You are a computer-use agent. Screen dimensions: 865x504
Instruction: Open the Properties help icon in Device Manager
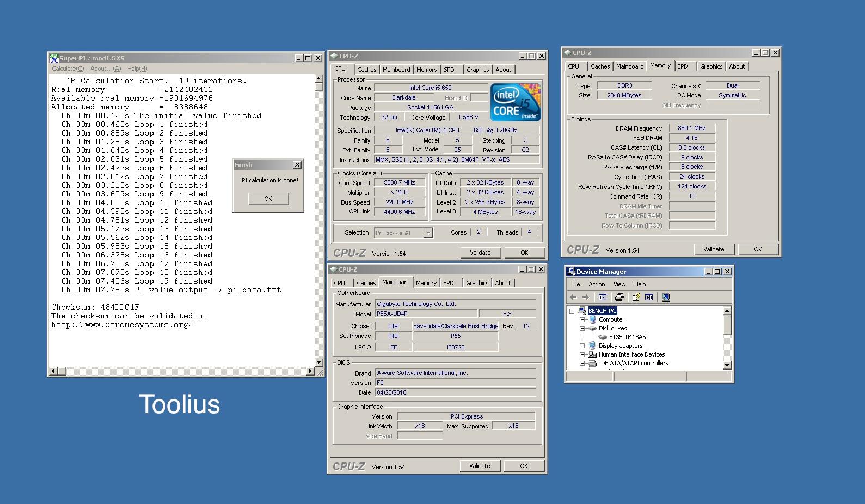click(636, 297)
